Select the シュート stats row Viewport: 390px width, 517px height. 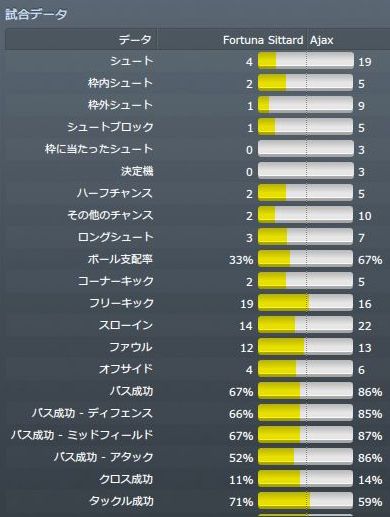197,61
